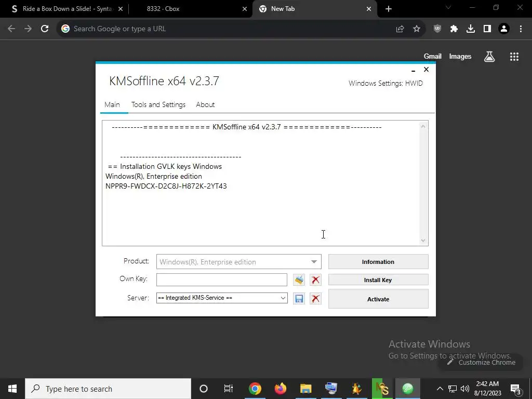This screenshot has height=399, width=532.
Task: Click Chrome's forward arrow
Action: point(28,29)
